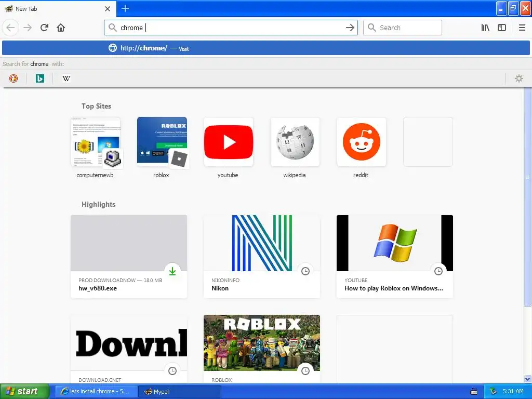Click the magnifier icon in the Search box
Viewport: 532px width, 399px height.
(x=372, y=28)
